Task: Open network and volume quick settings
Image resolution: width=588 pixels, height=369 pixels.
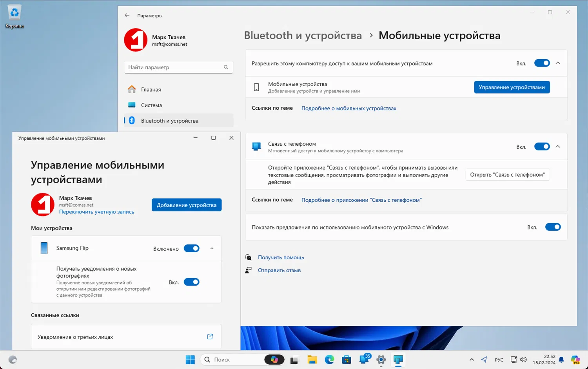Action: pyautogui.click(x=519, y=360)
